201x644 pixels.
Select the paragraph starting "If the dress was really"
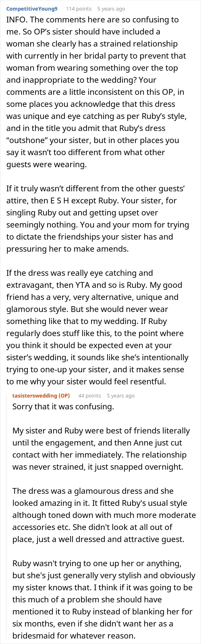pos(98,327)
